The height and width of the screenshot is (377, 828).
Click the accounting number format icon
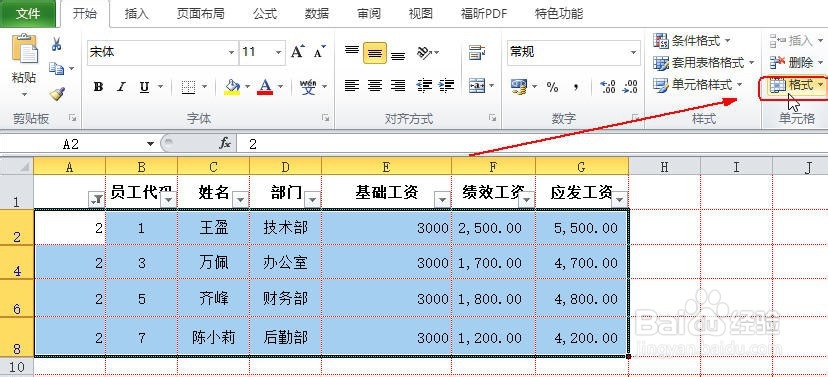(x=519, y=87)
